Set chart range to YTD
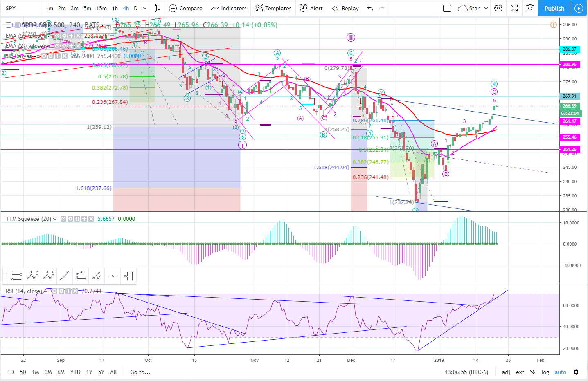Screen dimensions: 588x381 pyautogui.click(x=75, y=372)
